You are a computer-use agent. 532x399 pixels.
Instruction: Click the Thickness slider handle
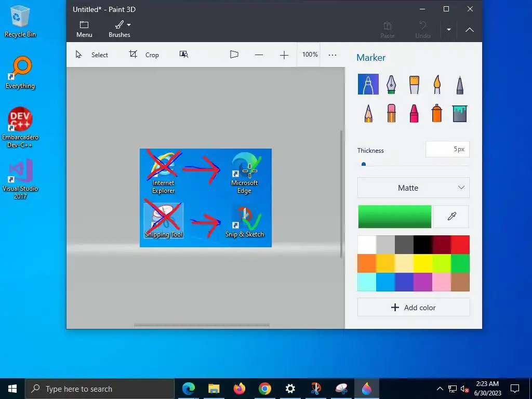click(364, 164)
